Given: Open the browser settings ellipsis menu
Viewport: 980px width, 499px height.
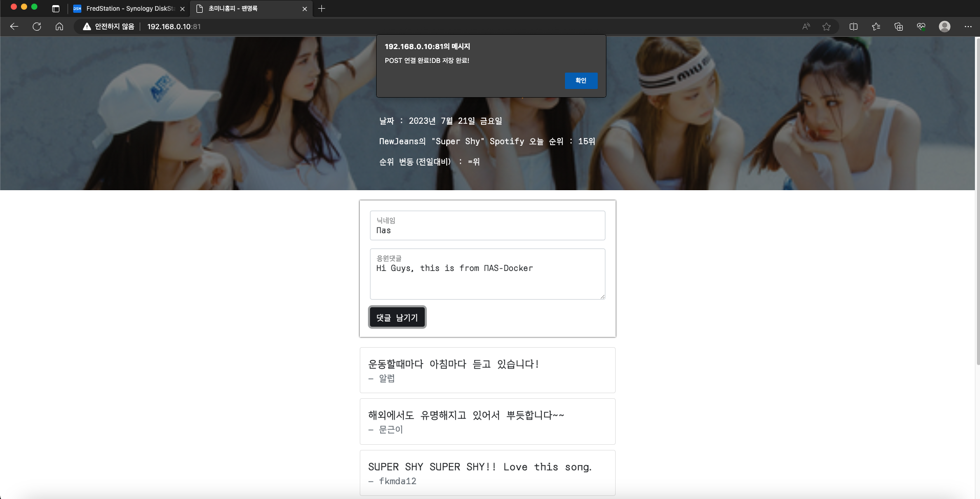Looking at the screenshot, I should pos(968,27).
